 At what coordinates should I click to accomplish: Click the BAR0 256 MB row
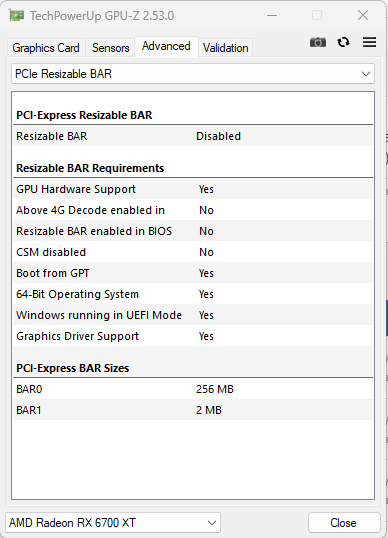tap(193, 389)
